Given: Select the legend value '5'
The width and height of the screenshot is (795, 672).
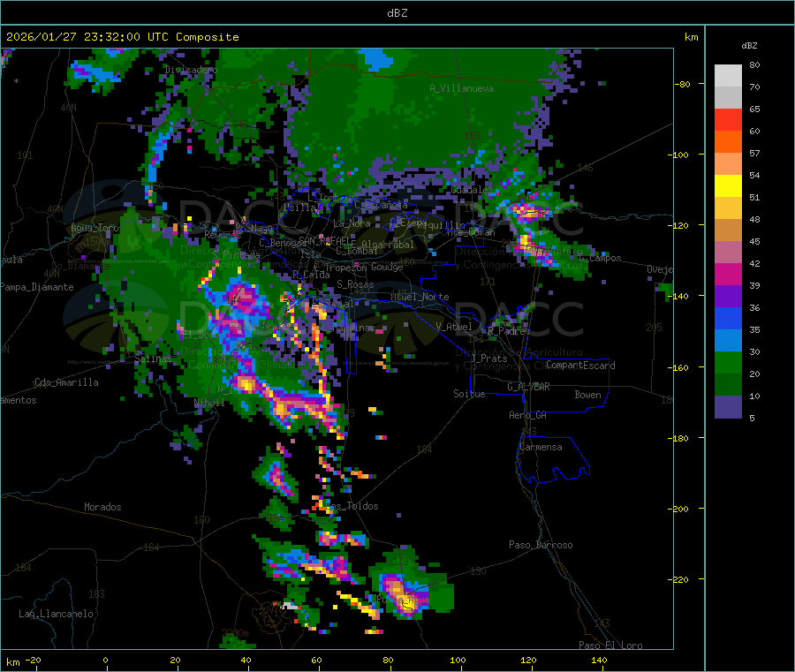Looking at the screenshot, I should (752, 418).
